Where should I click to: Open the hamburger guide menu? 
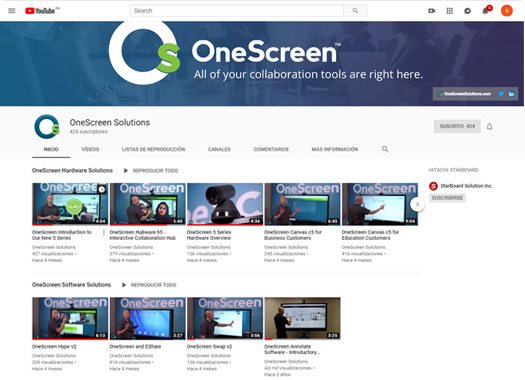[12, 11]
